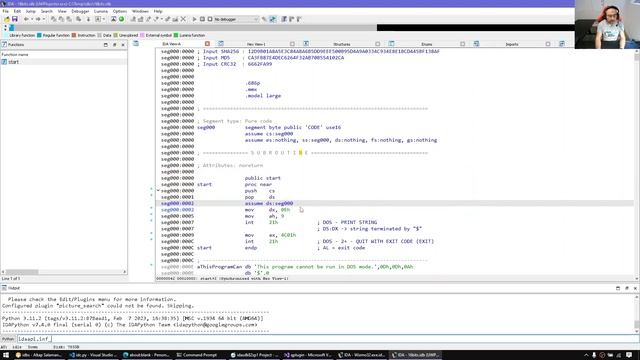640x360 pixels.
Task: Switch to Visual Studio Code in taskbar
Action: tap(93, 355)
